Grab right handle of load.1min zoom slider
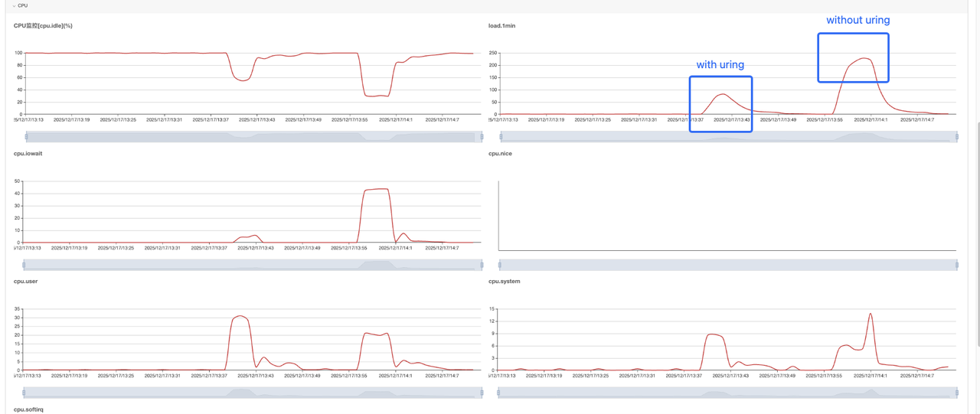Image resolution: width=980 pixels, height=414 pixels. pyautogui.click(x=957, y=136)
